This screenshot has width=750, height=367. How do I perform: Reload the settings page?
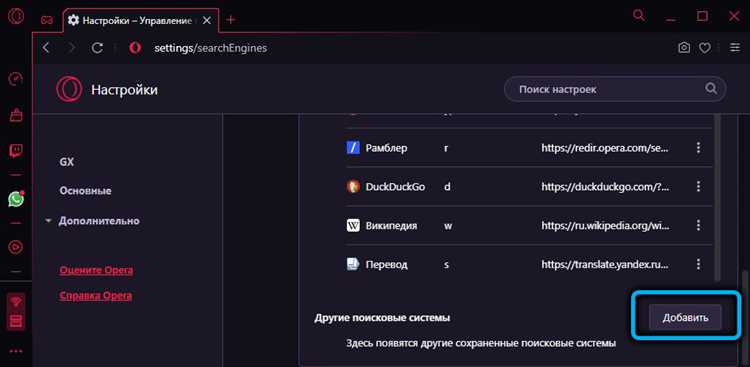(x=97, y=48)
